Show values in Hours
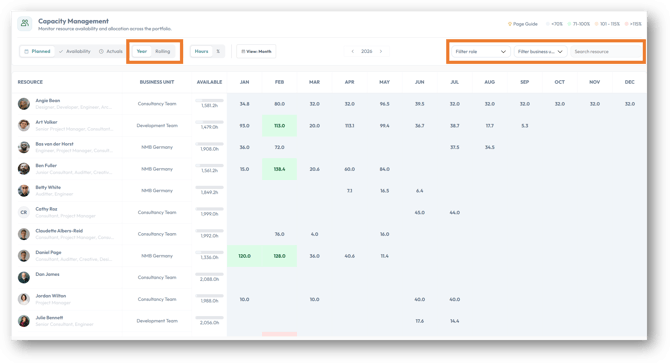Viewport: 670px width, 363px height. pyautogui.click(x=201, y=51)
